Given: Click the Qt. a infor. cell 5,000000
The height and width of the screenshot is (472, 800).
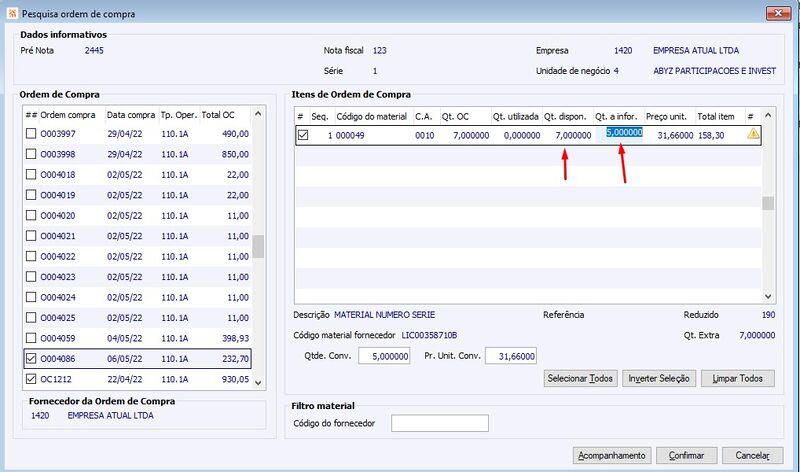Looking at the screenshot, I should pos(624,133).
